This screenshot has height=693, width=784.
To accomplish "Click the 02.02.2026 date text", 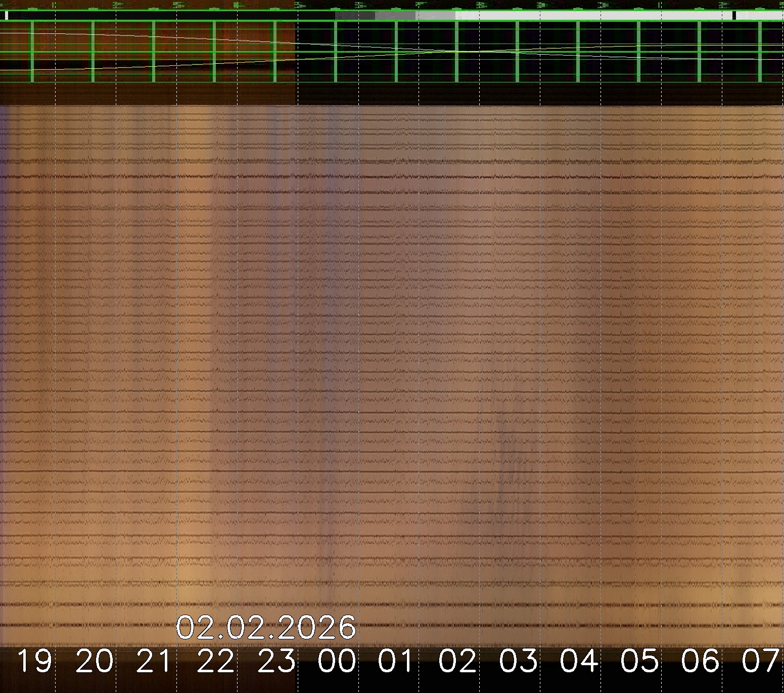I will (266, 627).
